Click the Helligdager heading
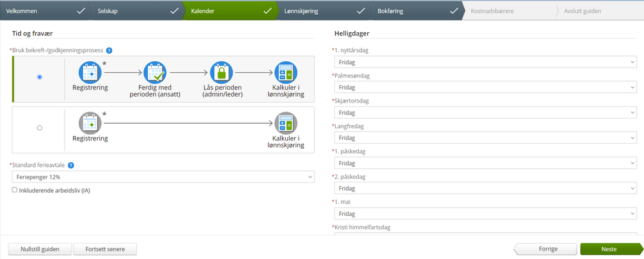This screenshot has height=259, width=644. [350, 33]
